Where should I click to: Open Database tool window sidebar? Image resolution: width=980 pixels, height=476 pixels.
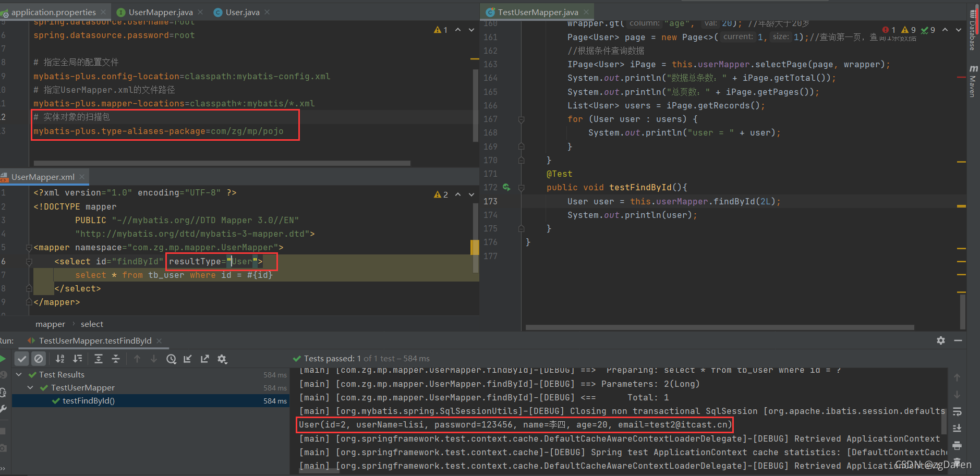(x=973, y=30)
